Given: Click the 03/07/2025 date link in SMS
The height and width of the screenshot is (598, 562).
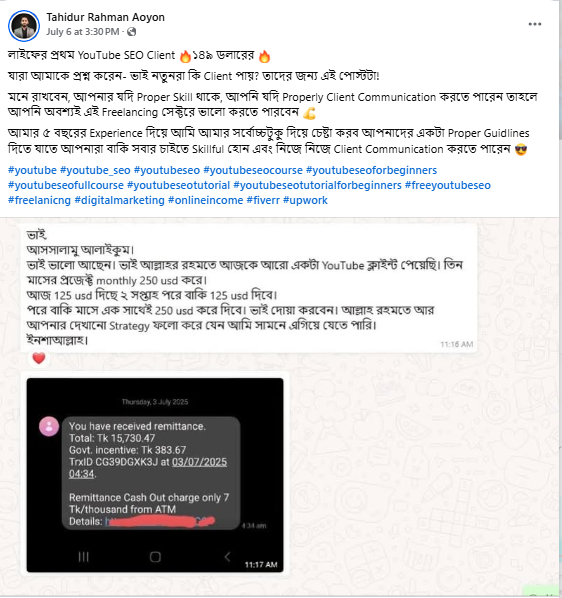Looking at the screenshot, I should click(199, 462).
